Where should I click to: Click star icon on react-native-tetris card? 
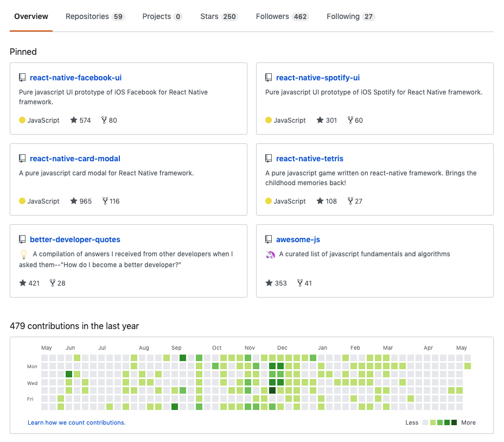320,201
